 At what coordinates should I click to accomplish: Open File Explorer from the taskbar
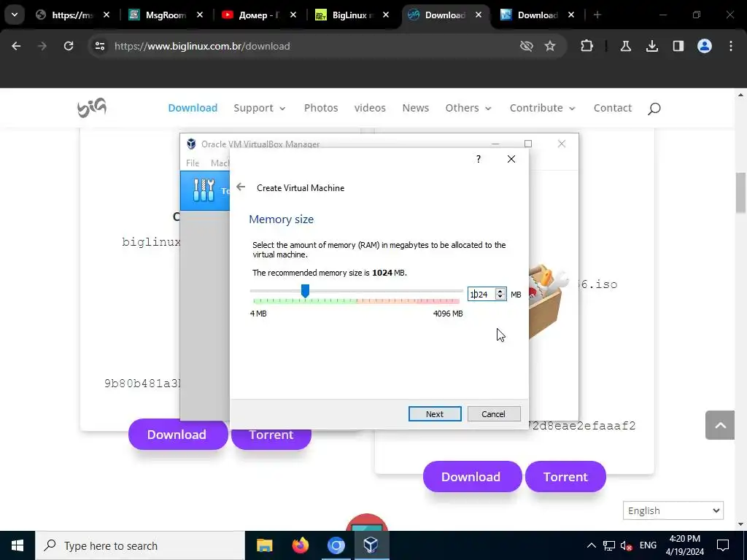point(264,545)
